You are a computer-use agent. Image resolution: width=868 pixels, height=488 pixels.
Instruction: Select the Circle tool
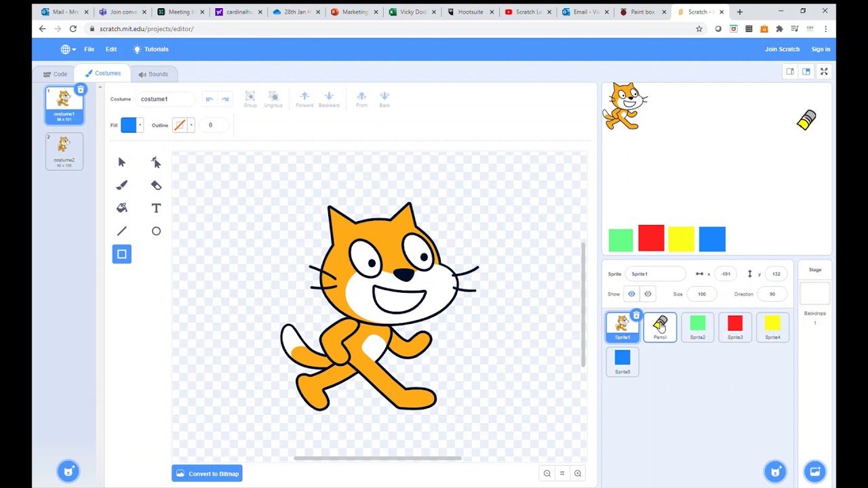tap(156, 231)
